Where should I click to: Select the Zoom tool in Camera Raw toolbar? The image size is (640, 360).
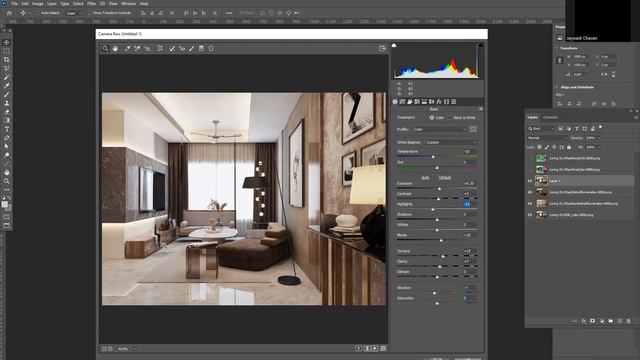coord(105,49)
